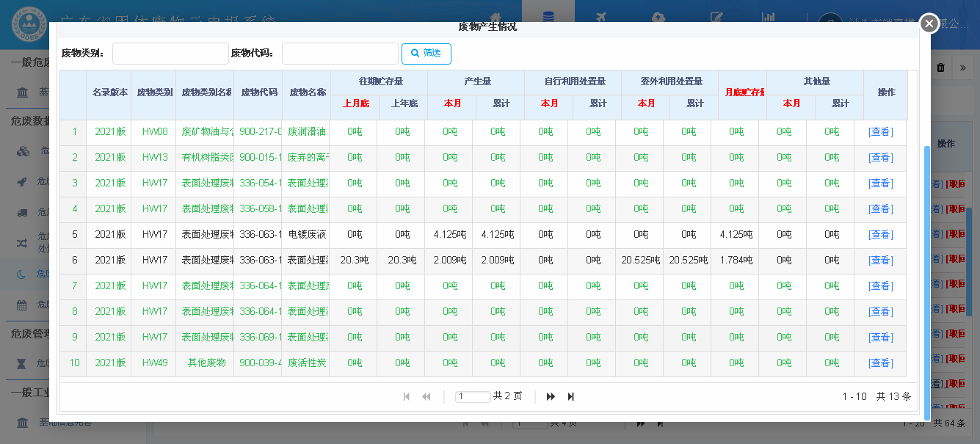The image size is (980, 444).
Task: Go to the next page in the dialog pager
Action: tap(551, 396)
